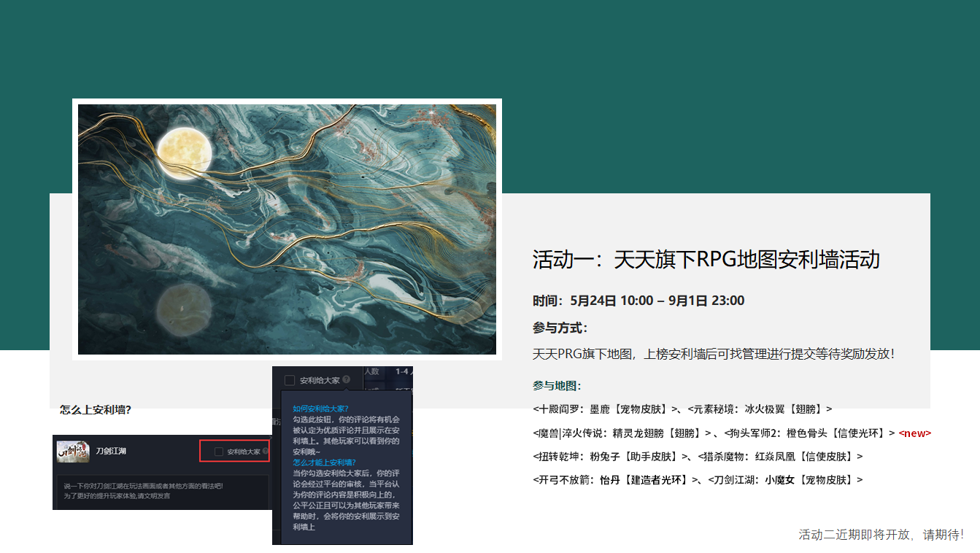The height and width of the screenshot is (553, 980).
Task: Click the 刀剑江湖 title in the comment panel
Action: click(x=111, y=452)
